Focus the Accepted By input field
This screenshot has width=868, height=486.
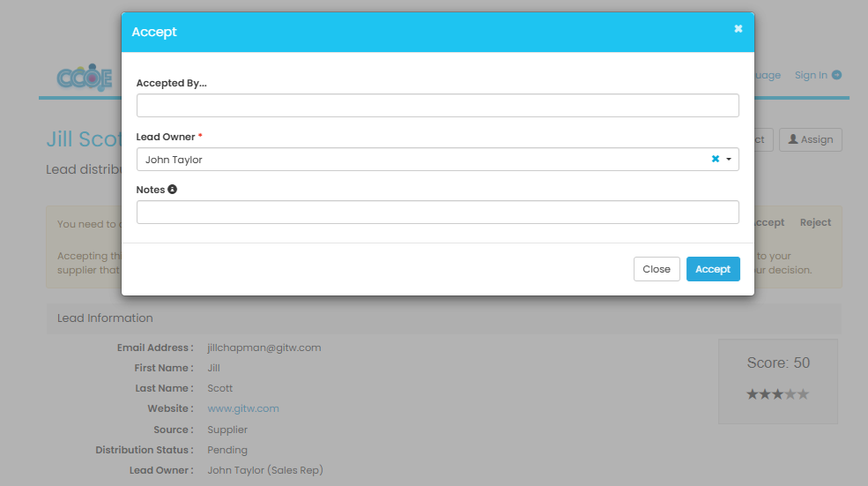[437, 105]
